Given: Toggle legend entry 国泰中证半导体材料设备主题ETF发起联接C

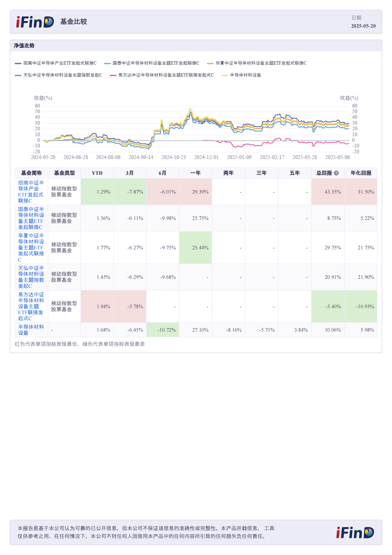Looking at the screenshot, I should coord(152,63).
